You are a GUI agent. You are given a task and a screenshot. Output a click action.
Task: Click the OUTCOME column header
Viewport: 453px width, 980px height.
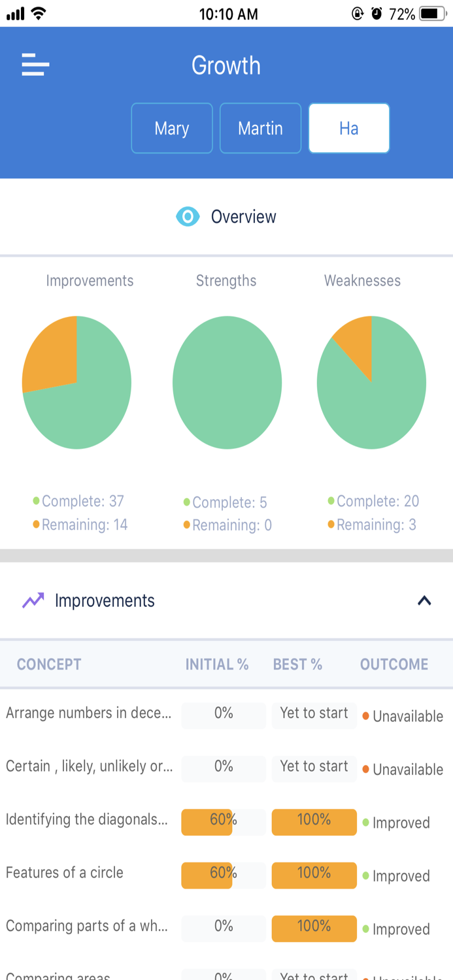coord(394,664)
